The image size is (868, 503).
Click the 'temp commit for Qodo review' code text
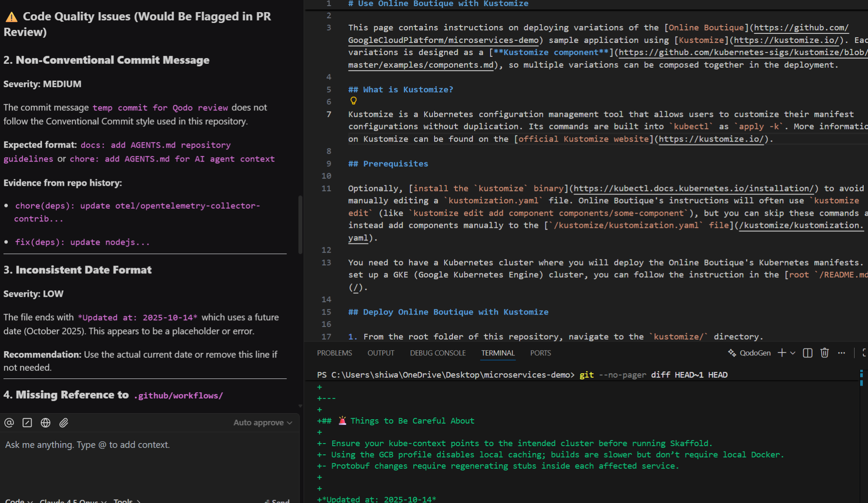pyautogui.click(x=160, y=108)
